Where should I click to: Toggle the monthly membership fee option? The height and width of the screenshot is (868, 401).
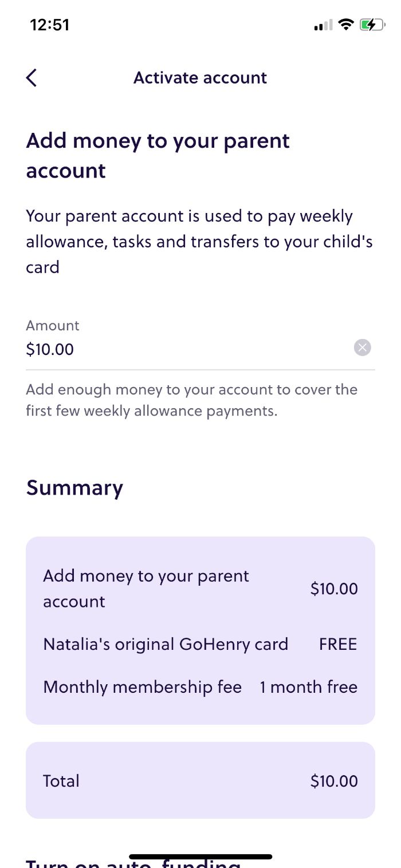click(x=200, y=686)
